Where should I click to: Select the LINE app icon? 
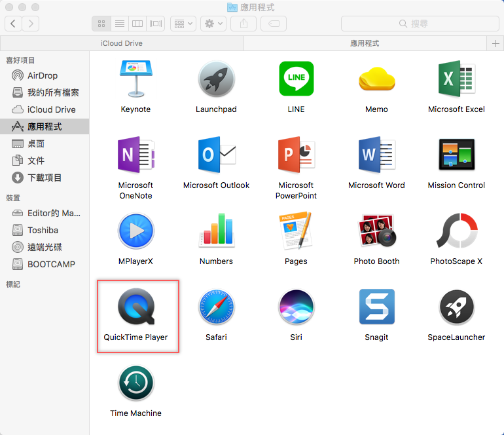click(x=296, y=79)
